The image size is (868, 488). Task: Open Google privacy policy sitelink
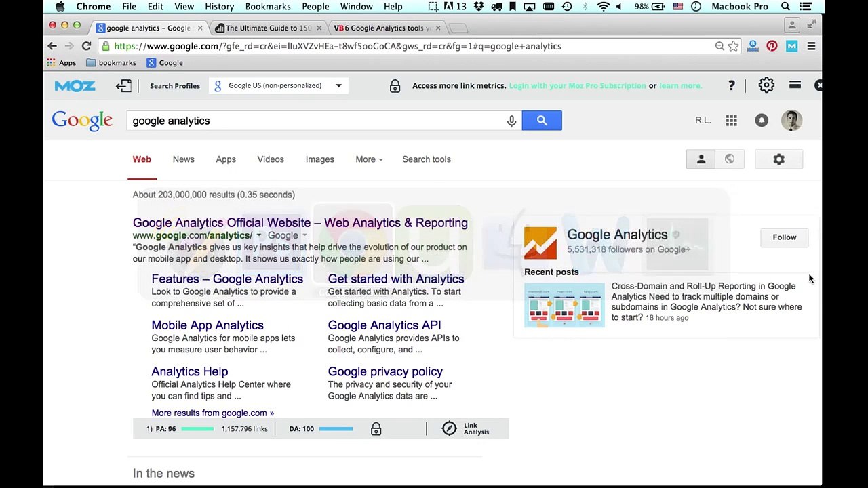(385, 371)
